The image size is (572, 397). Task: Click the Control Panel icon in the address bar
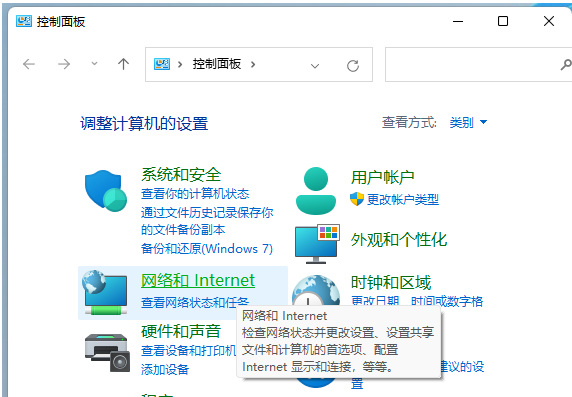162,64
